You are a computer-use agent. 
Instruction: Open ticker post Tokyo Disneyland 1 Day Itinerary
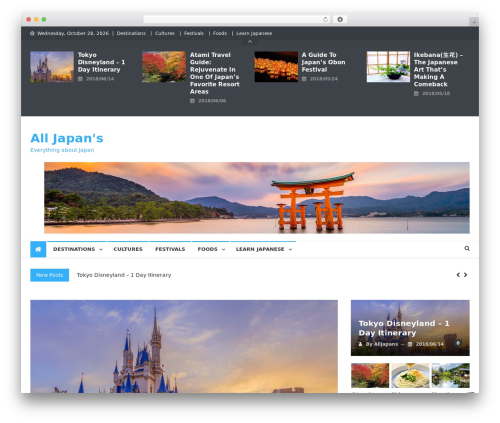124,275
